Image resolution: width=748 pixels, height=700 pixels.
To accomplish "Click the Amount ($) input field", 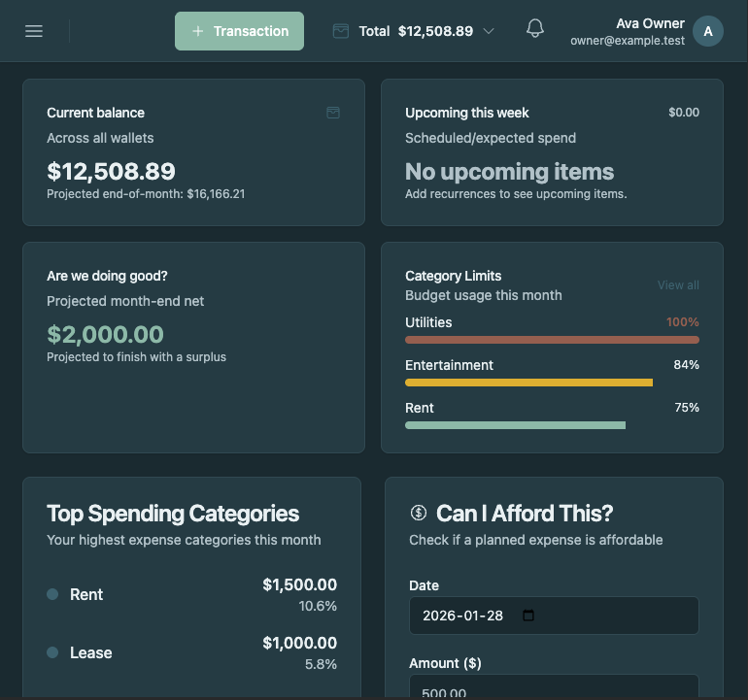I will coord(554,687).
